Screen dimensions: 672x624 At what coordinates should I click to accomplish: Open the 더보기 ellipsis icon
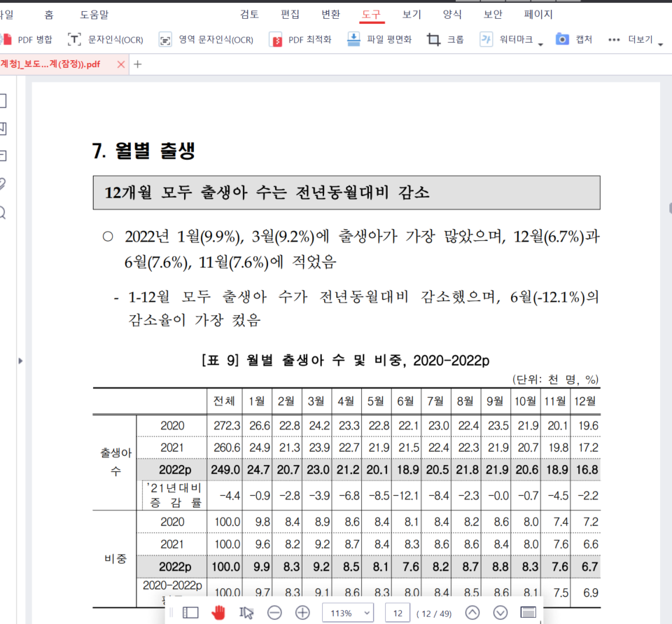pyautogui.click(x=614, y=40)
